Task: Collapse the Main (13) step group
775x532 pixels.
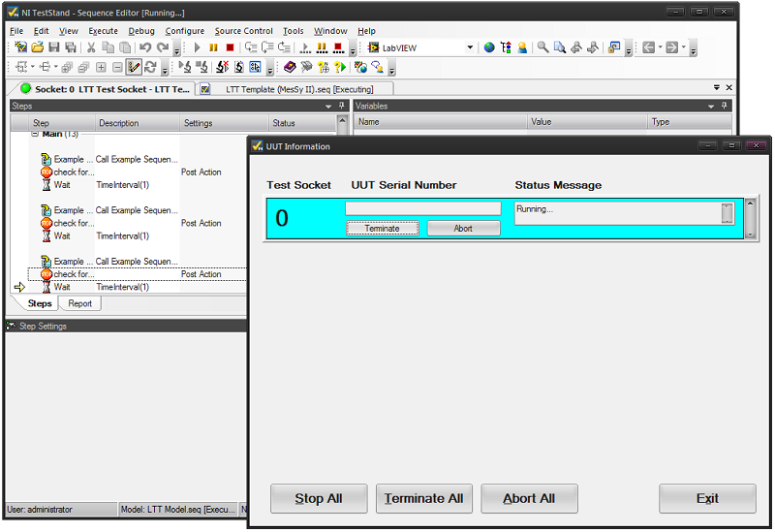Action: (35, 134)
